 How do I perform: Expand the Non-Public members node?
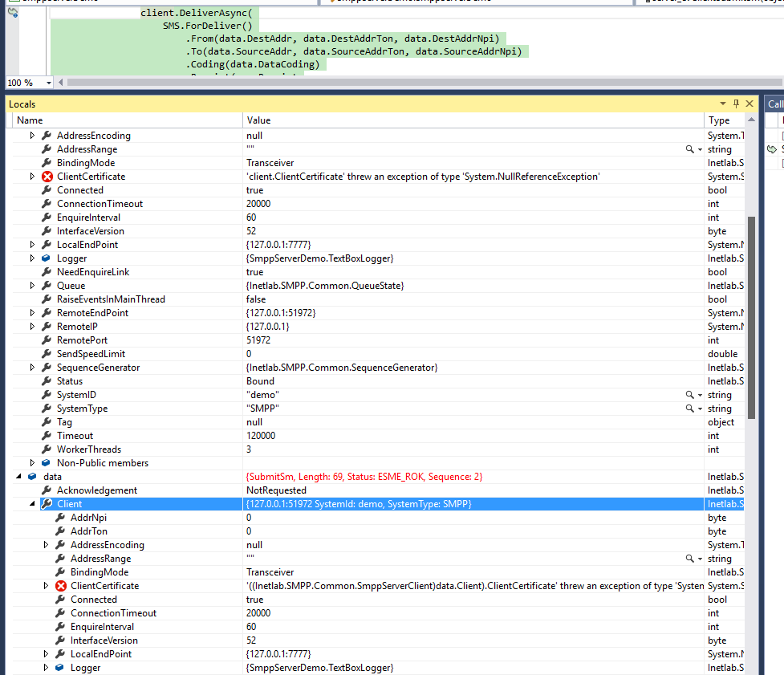pyautogui.click(x=32, y=462)
